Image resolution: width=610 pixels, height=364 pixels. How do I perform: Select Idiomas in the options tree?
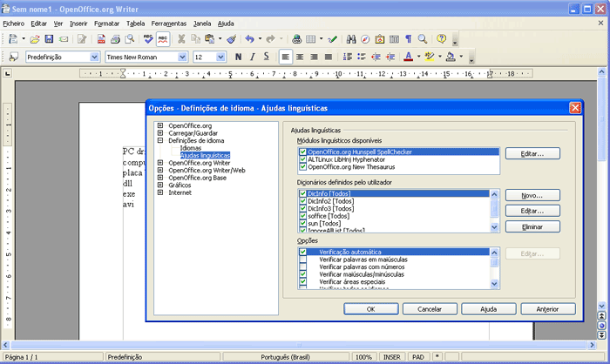191,148
